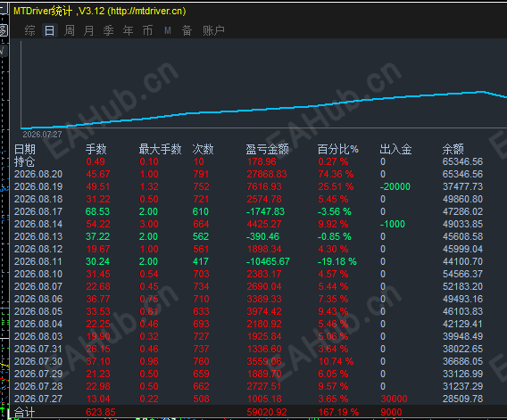Select the 日 daily tab
507x420 pixels.
50,30
